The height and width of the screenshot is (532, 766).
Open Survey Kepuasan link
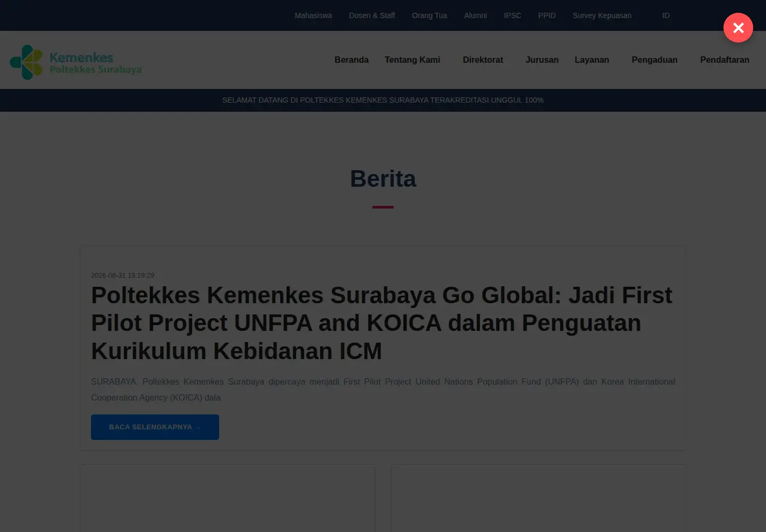(602, 15)
